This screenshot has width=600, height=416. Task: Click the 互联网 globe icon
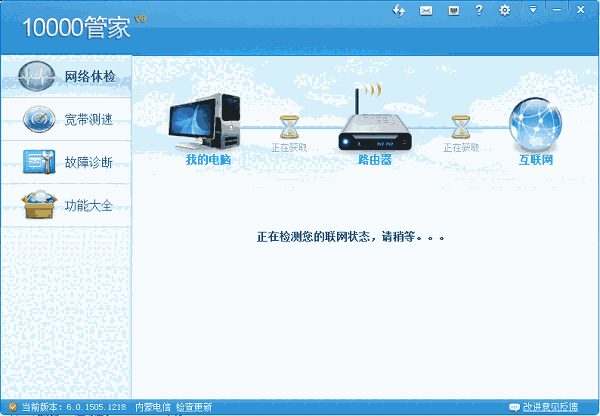535,123
